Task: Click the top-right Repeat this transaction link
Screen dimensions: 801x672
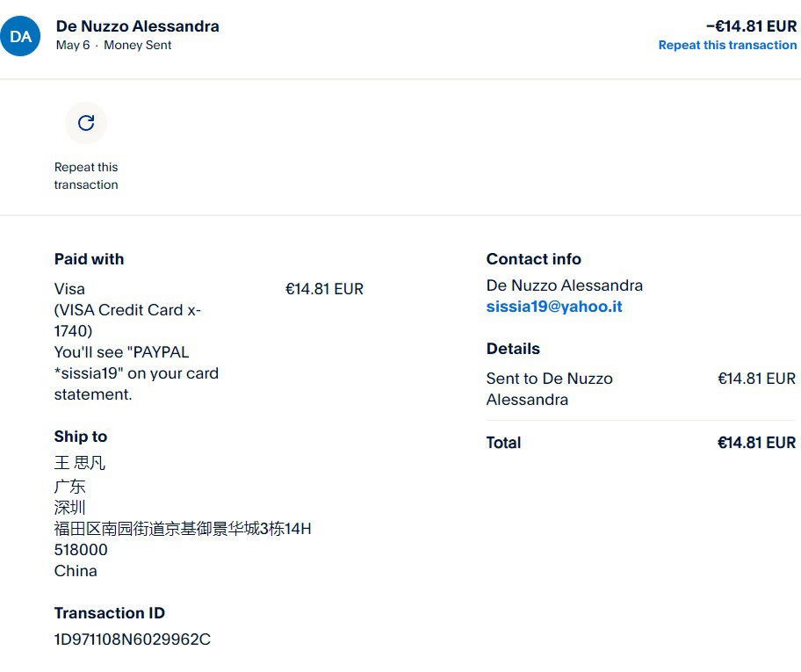Action: click(727, 45)
